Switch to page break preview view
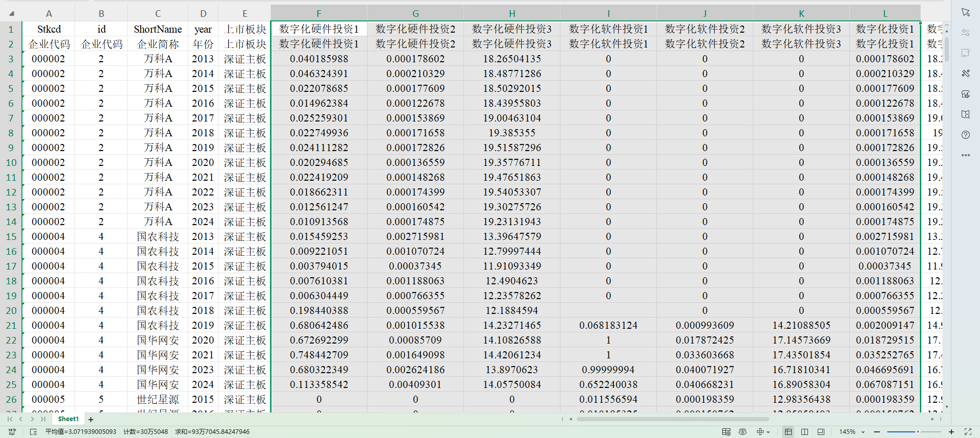Viewport: 980px width, 438px height. (821, 432)
